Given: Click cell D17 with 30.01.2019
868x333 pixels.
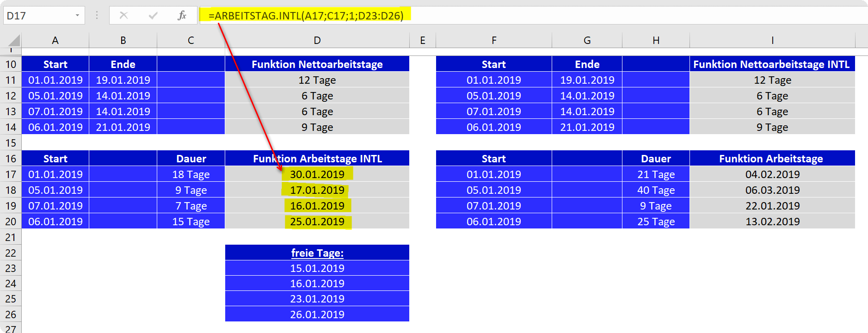Looking at the screenshot, I should point(317,174).
